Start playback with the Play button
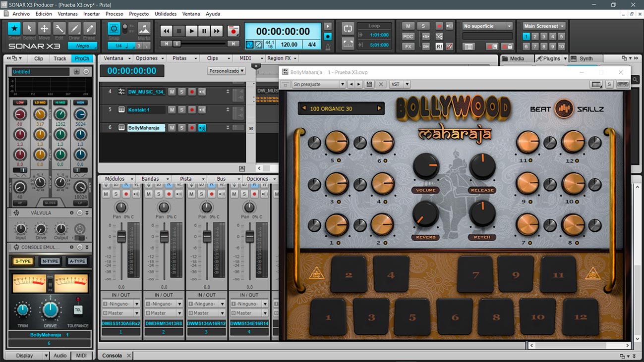The width and height of the screenshot is (644, 362). coord(191,31)
